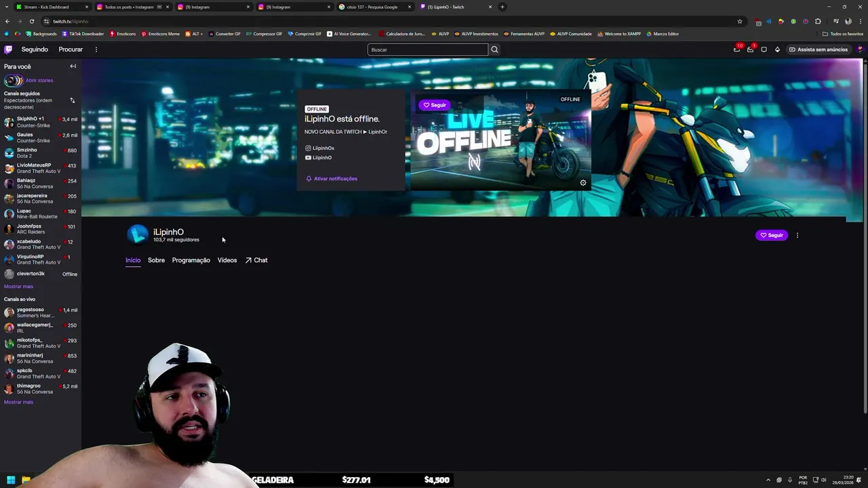Click the magnifier search button
This screenshot has width=868, height=488.
tap(494, 49)
